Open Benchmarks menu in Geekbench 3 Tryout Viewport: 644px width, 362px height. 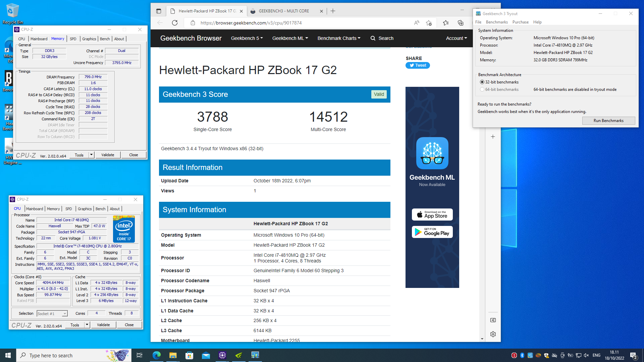coord(497,22)
